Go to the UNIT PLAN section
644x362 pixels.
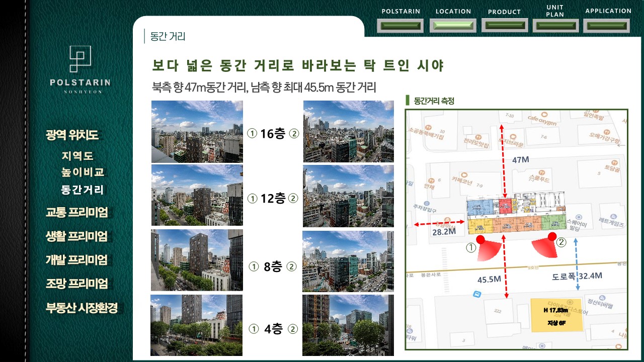click(x=555, y=25)
